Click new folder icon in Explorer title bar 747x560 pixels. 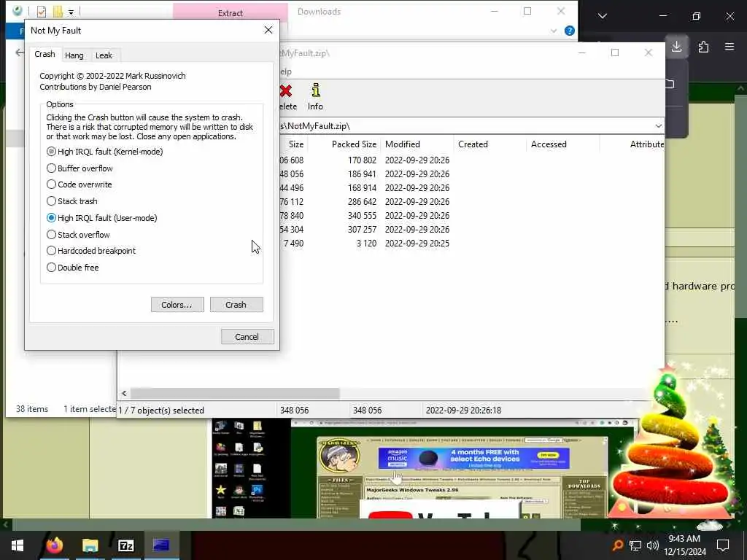(x=57, y=12)
